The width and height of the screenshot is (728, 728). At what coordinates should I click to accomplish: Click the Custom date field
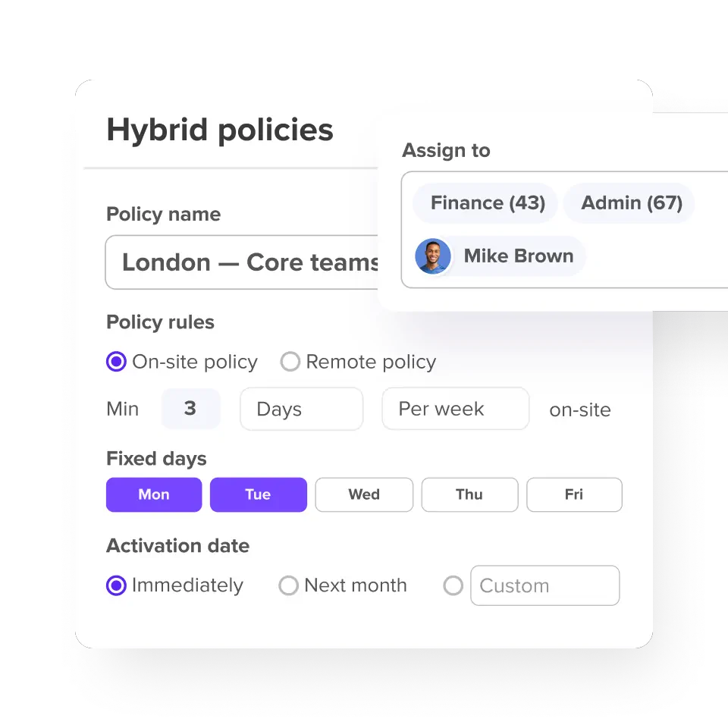click(545, 585)
